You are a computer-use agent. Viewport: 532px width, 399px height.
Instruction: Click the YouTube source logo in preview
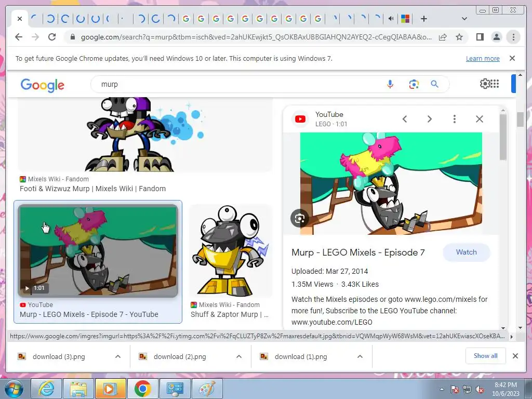300,119
